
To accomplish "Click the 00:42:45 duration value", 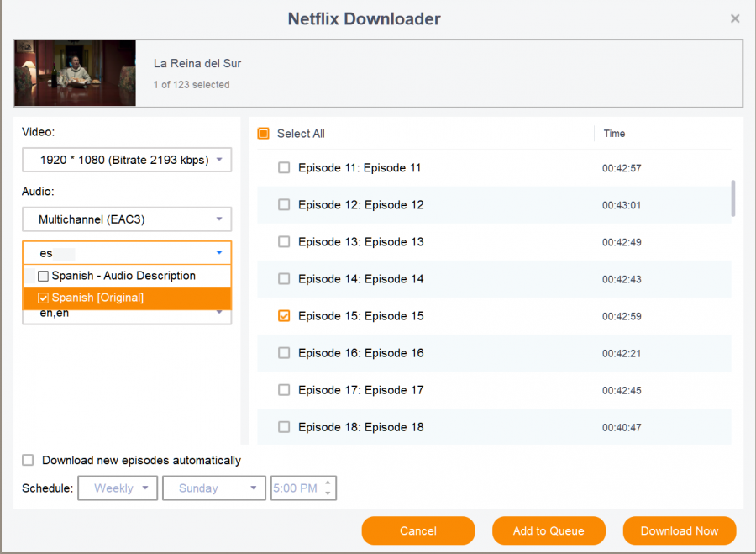I will tap(622, 390).
